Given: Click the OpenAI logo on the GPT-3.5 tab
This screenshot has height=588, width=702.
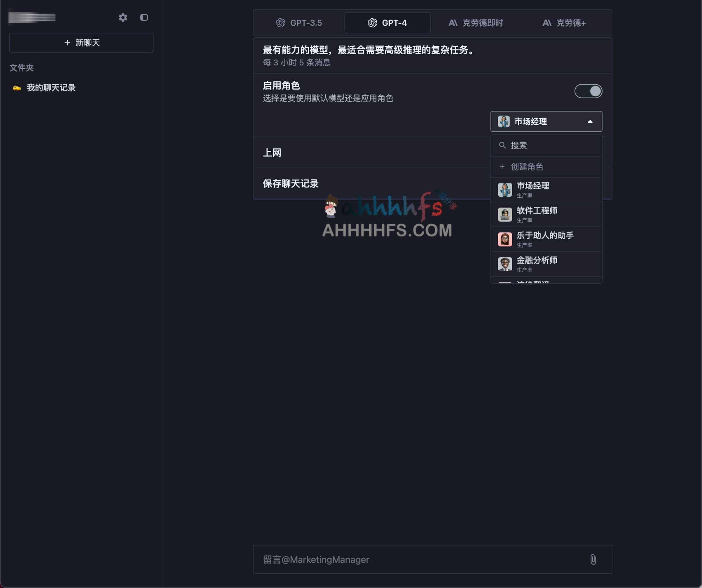Looking at the screenshot, I should pos(280,23).
